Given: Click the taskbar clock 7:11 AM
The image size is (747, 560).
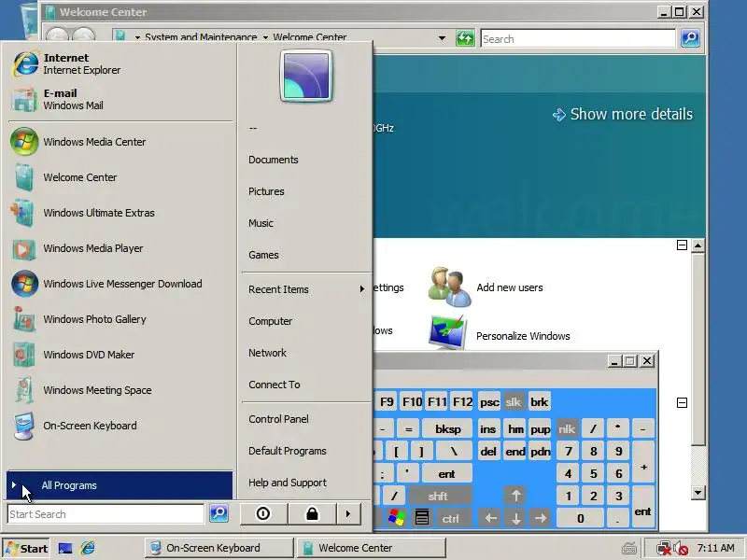Looking at the screenshot, I should click(x=715, y=548).
